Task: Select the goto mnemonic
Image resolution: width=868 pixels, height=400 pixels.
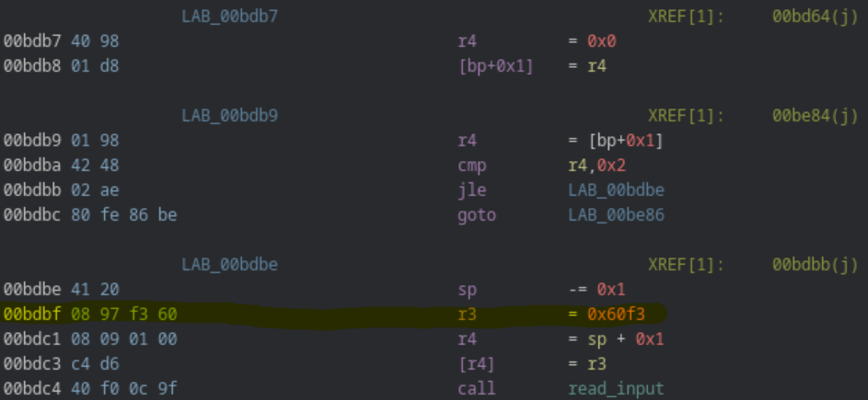Action: [476, 215]
